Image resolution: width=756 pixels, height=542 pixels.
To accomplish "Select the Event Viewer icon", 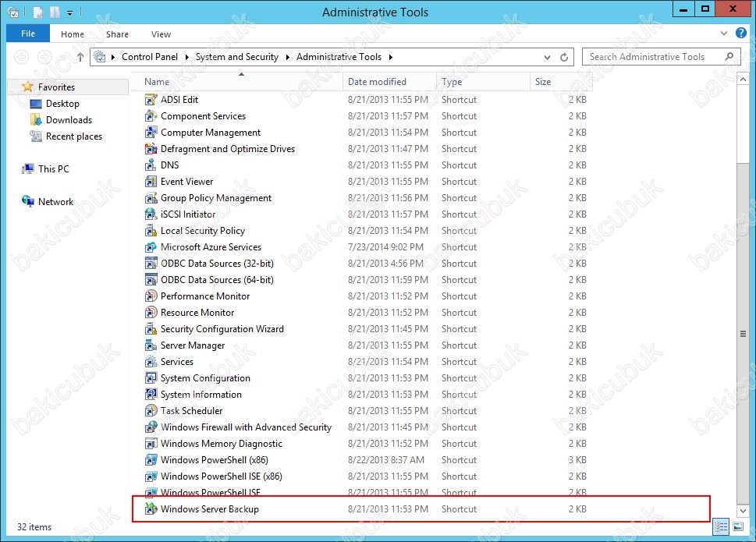I will pyautogui.click(x=151, y=182).
